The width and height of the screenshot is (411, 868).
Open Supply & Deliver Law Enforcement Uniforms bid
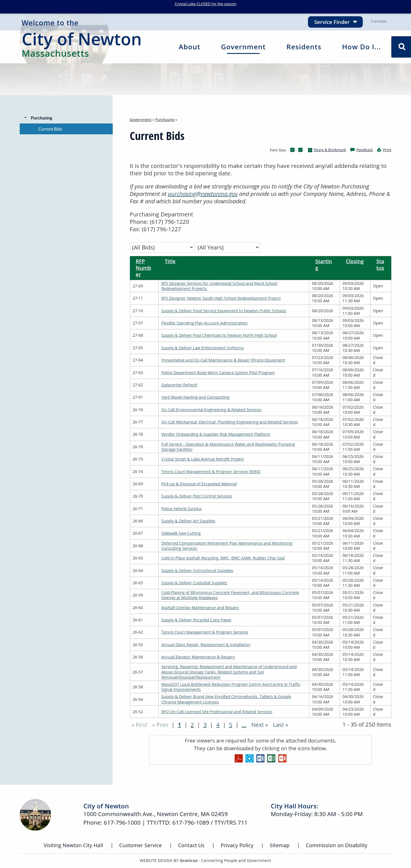click(x=202, y=348)
